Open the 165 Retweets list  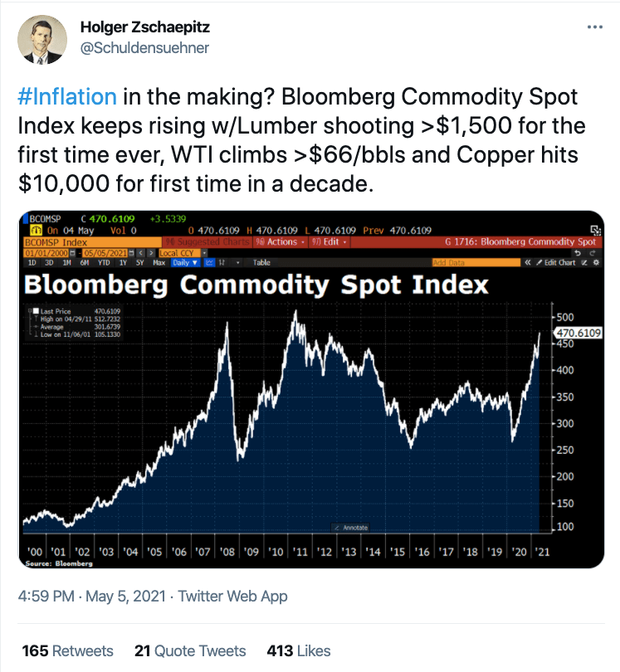coord(68,650)
